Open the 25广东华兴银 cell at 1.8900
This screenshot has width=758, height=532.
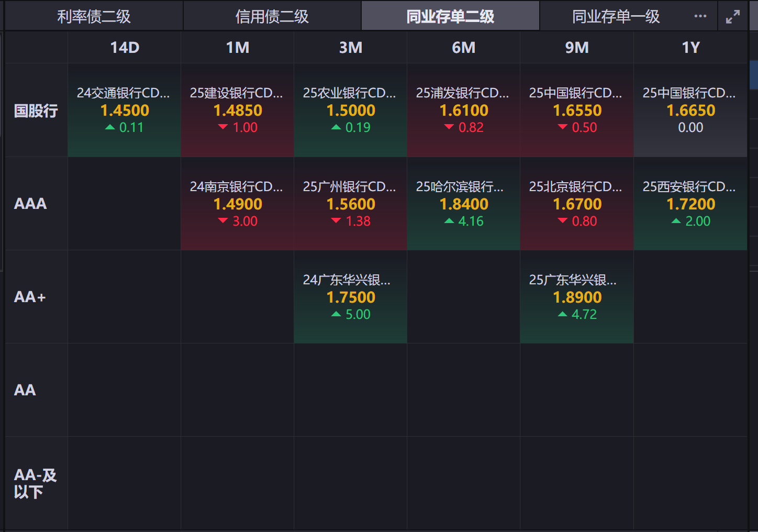tap(577, 297)
